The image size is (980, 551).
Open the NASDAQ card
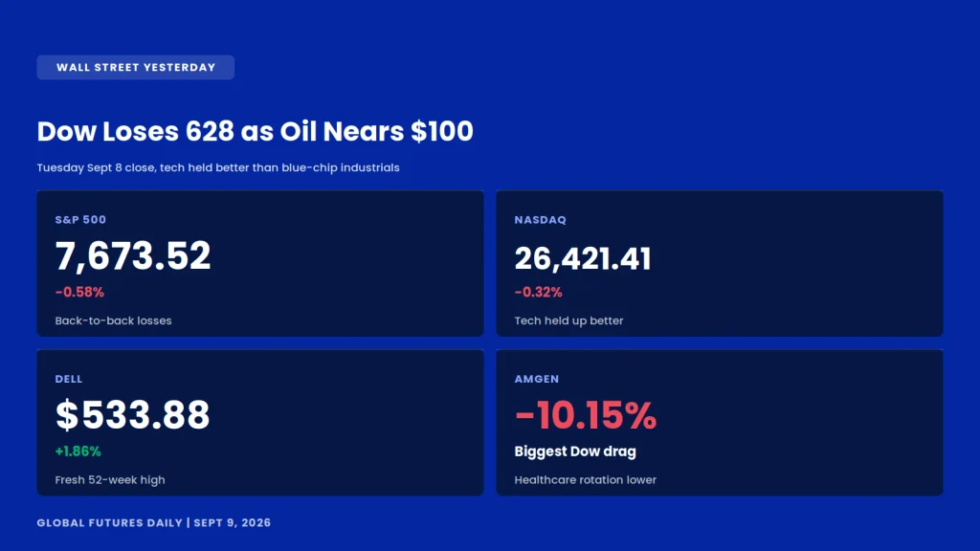[720, 264]
